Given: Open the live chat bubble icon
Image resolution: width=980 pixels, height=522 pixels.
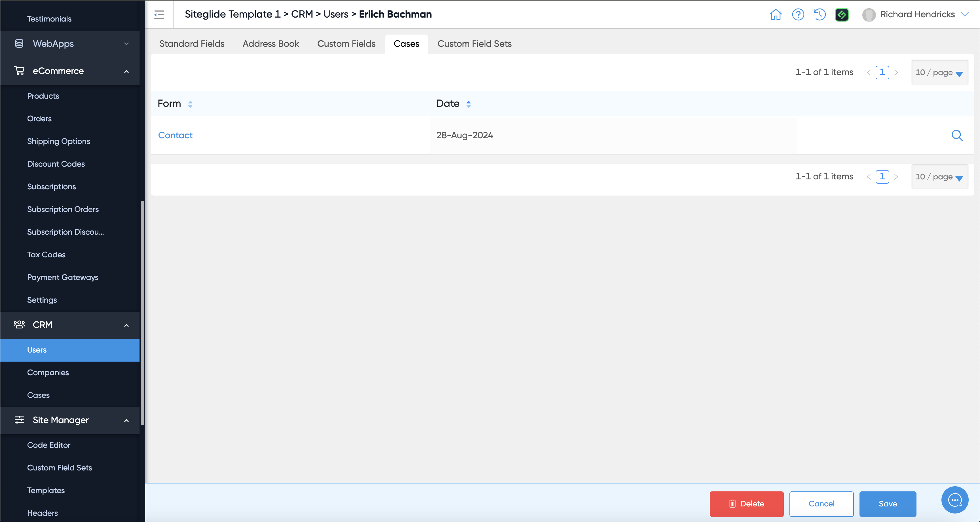Looking at the screenshot, I should tap(954, 500).
